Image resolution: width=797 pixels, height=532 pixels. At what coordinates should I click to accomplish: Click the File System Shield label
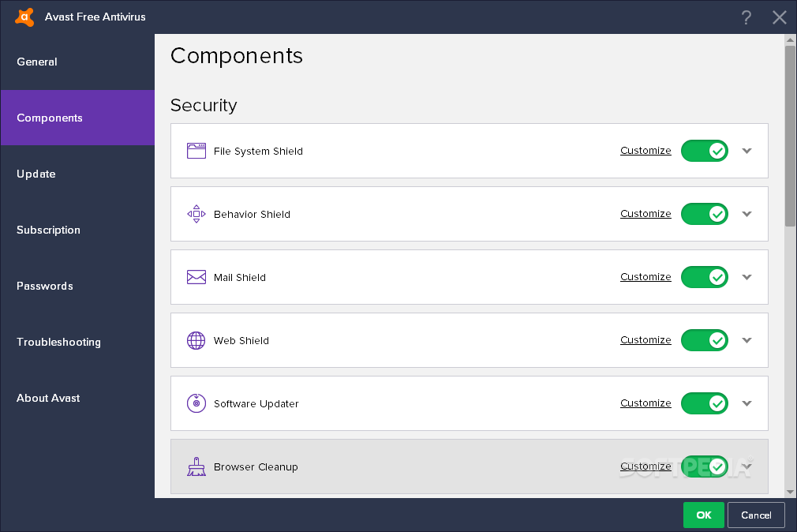[x=258, y=151]
